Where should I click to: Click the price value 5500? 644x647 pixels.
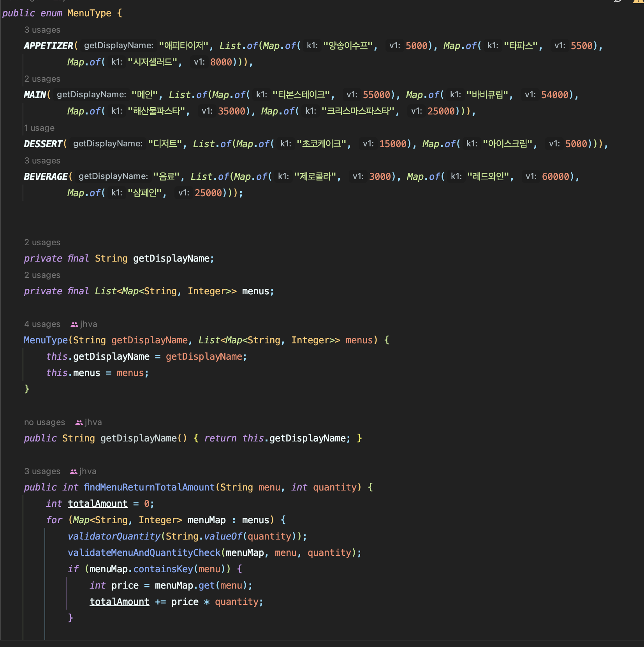582,46
